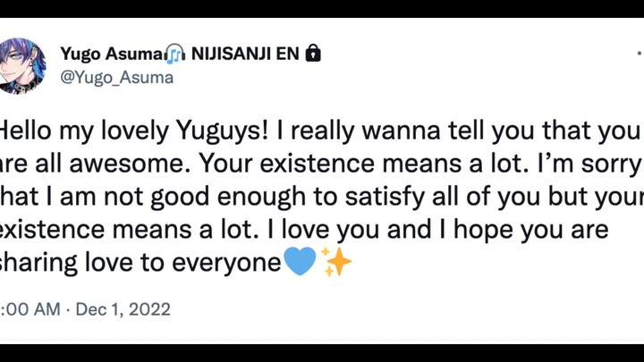Click the blue heart emoji

coord(299,262)
